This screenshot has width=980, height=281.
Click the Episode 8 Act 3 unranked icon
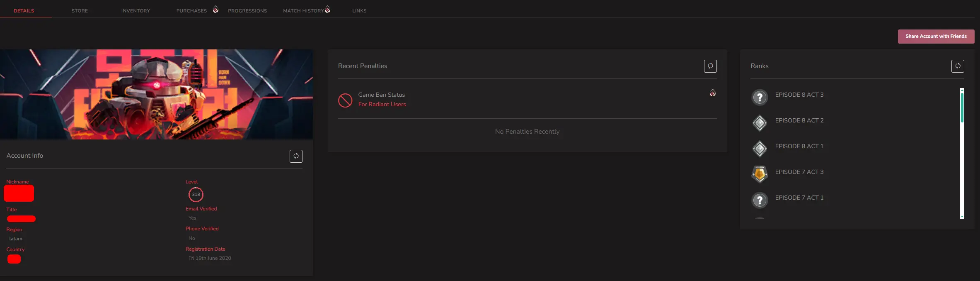(760, 98)
